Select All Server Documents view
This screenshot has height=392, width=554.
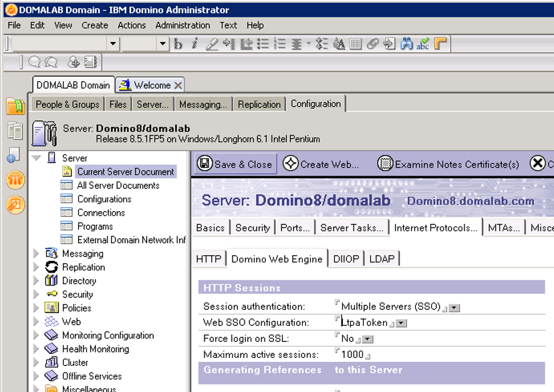coord(118,186)
